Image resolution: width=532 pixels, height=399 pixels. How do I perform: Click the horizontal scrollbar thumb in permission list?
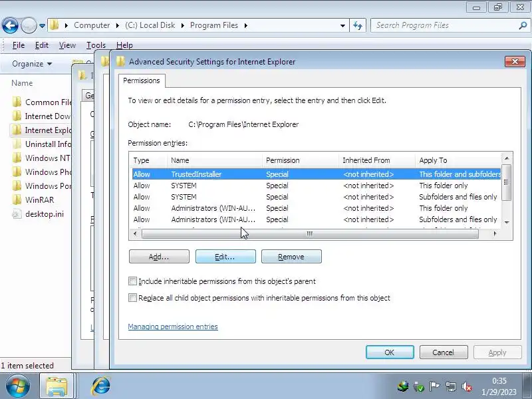pyautogui.click(x=310, y=234)
